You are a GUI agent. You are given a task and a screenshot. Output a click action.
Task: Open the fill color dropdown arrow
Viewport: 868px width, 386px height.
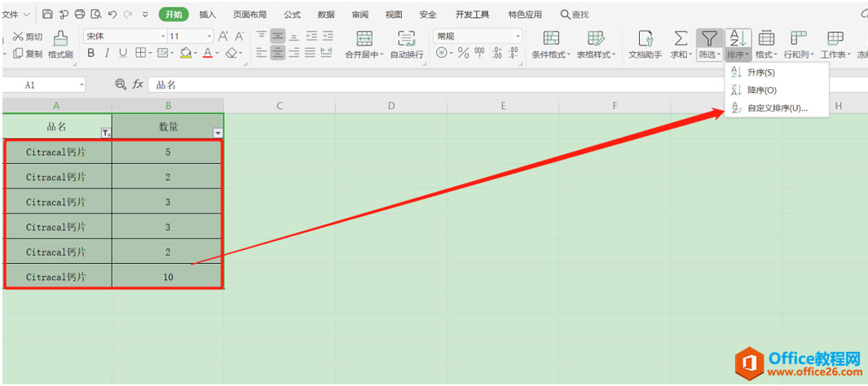(195, 54)
